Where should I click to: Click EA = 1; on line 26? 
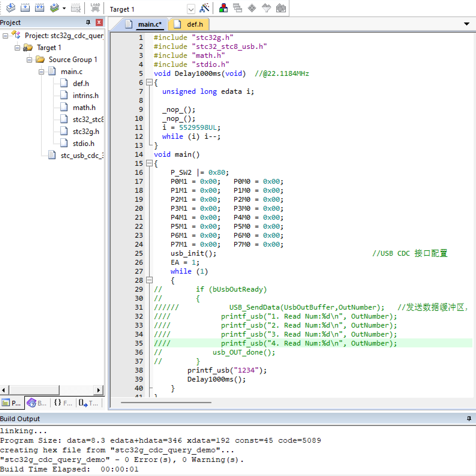pyautogui.click(x=185, y=262)
